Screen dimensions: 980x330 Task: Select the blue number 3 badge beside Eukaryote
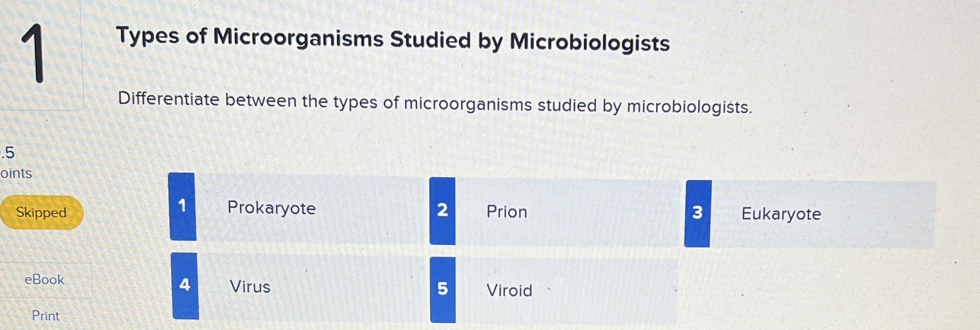[697, 212]
